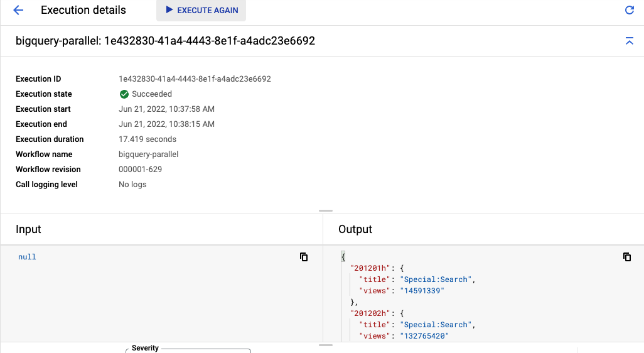The height and width of the screenshot is (353, 644).
Task: Click the Workflow name value bigquery-parallel
Action: coord(148,155)
